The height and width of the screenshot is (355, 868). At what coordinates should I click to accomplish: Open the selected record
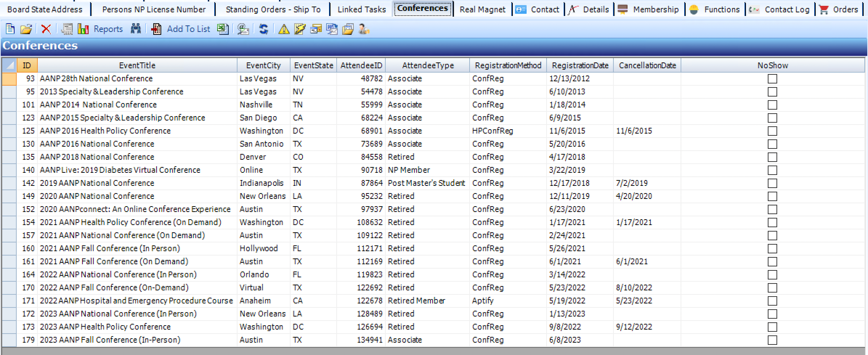pos(26,29)
